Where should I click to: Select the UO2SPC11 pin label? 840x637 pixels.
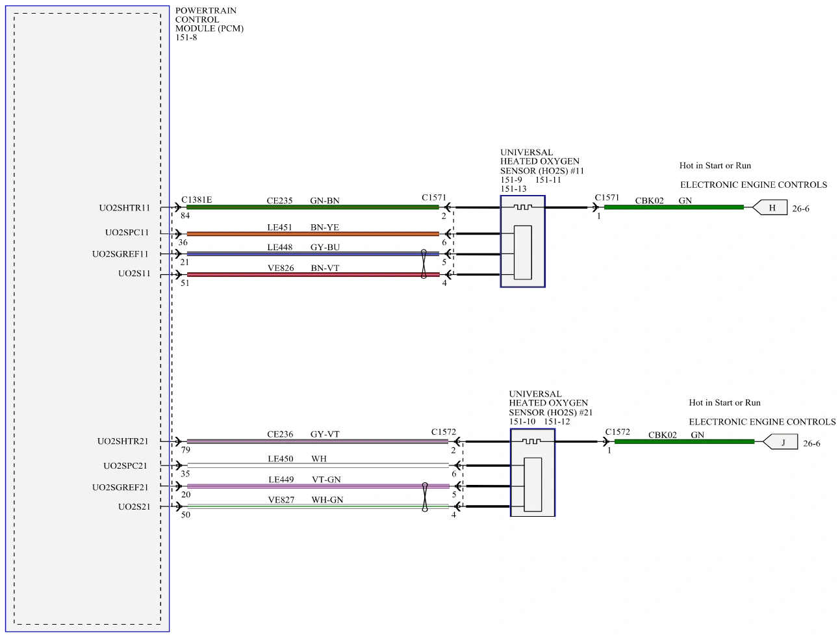tap(127, 233)
